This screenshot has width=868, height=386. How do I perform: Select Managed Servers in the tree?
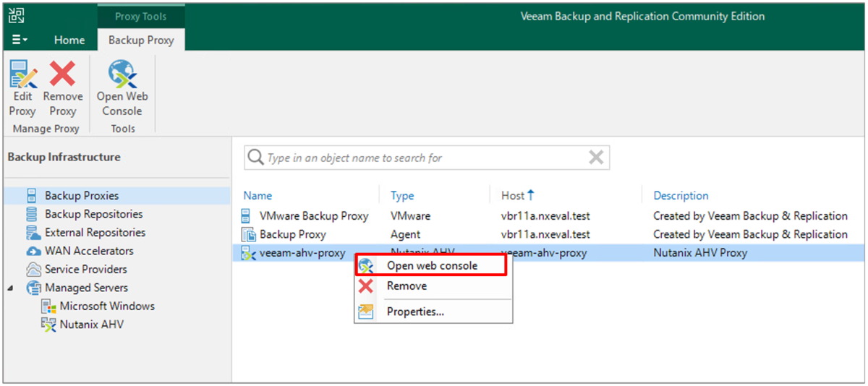click(87, 288)
